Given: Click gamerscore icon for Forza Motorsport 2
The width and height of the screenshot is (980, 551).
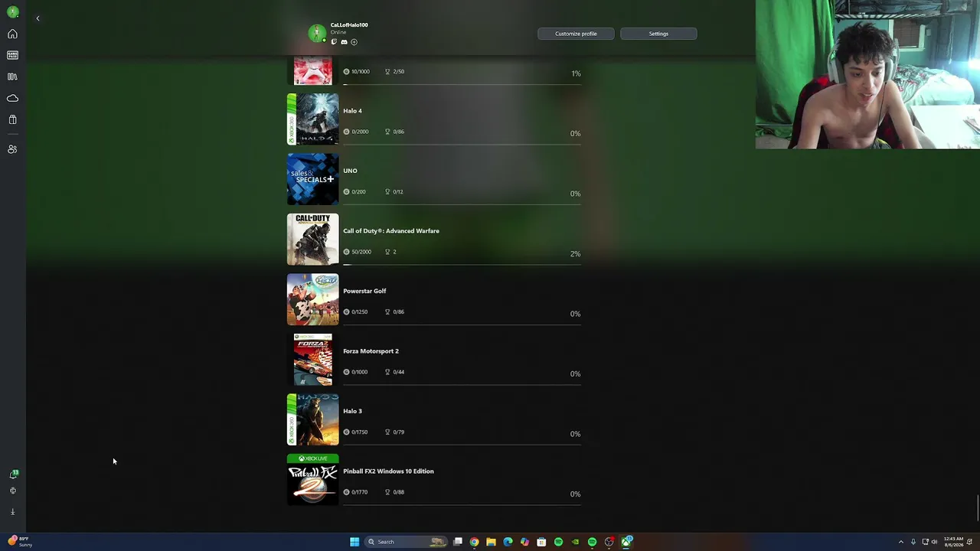Looking at the screenshot, I should [346, 372].
